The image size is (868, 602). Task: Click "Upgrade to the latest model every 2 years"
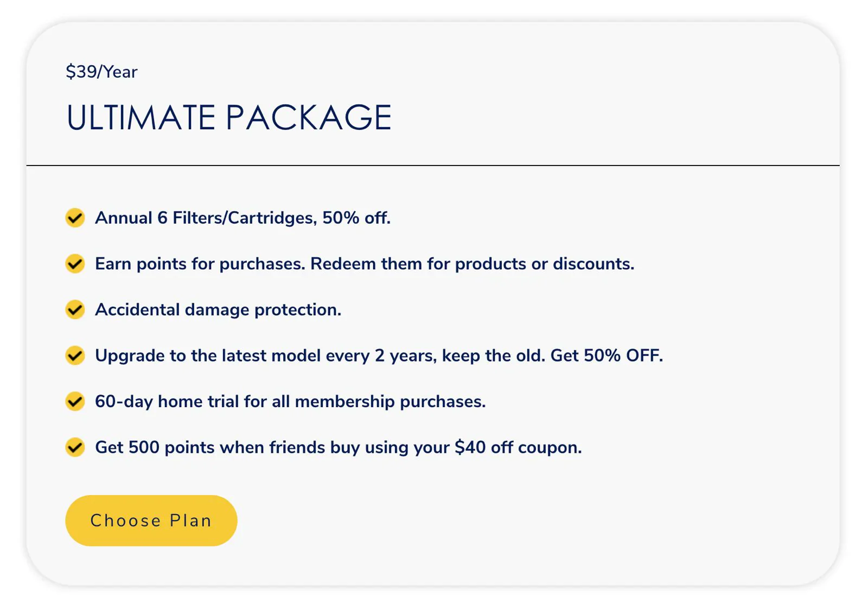[266, 356]
